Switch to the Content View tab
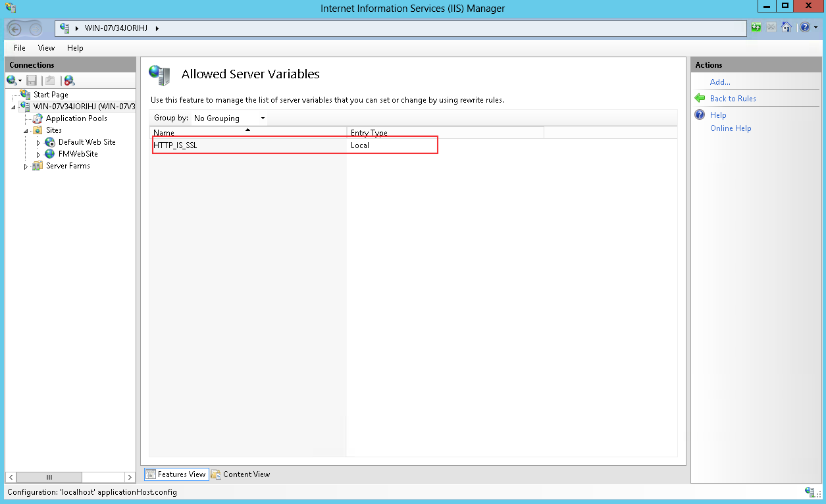The image size is (826, 504). (x=241, y=474)
